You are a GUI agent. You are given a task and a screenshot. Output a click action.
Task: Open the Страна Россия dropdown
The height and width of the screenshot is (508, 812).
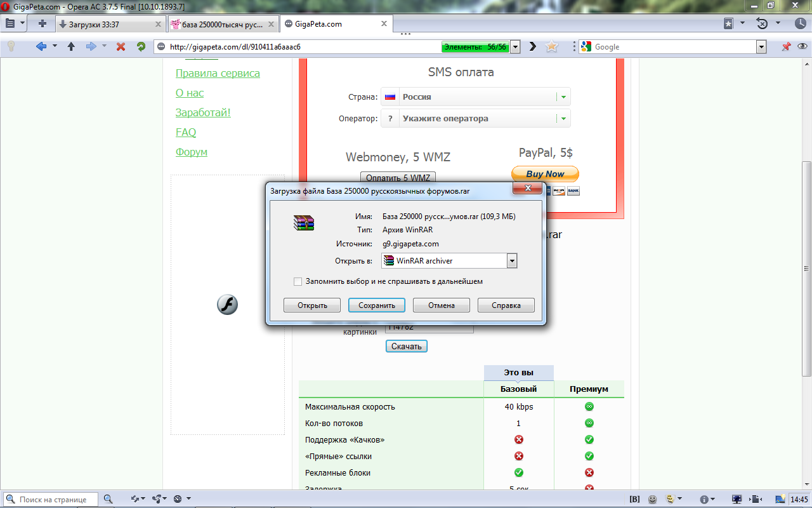click(476, 97)
